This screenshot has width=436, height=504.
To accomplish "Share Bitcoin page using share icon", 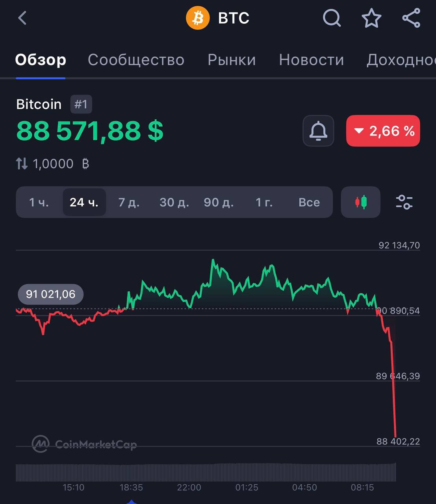I will tap(411, 18).
